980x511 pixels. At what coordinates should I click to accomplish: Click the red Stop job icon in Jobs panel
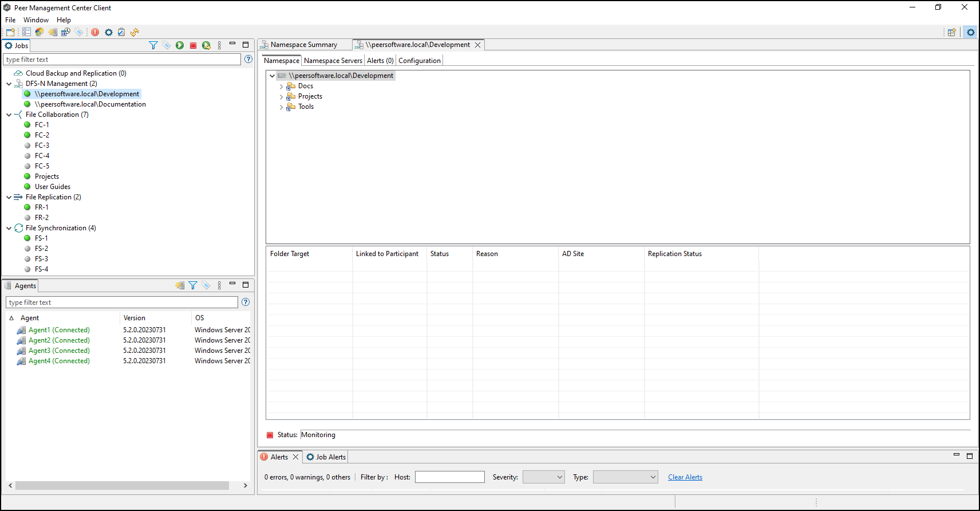tap(193, 45)
